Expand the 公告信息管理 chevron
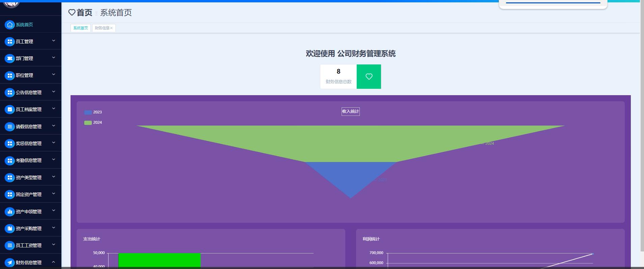 53,92
